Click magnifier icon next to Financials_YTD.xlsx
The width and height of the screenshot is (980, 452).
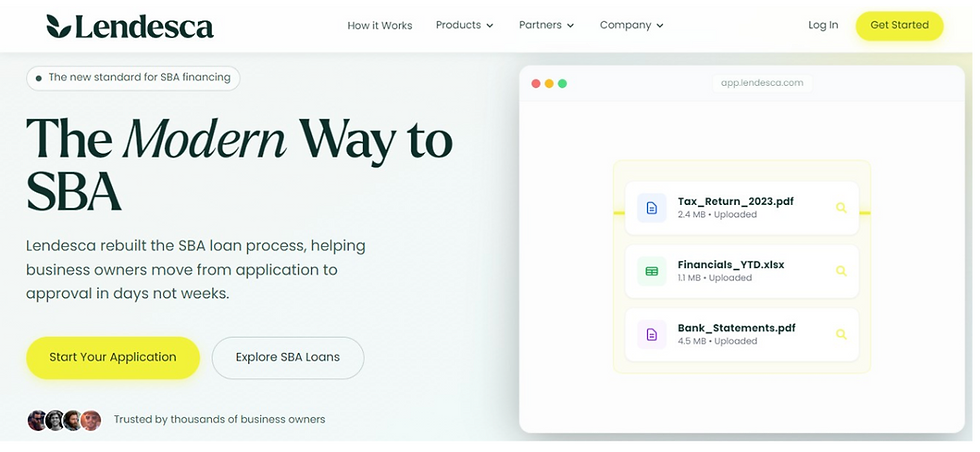(x=841, y=271)
